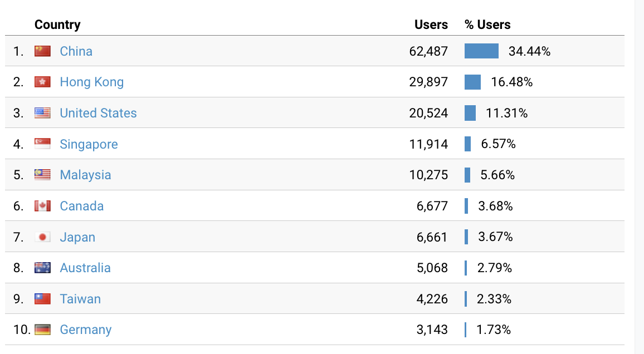Select the Germany country link
Viewport: 644px width, 354px height.
(86, 330)
